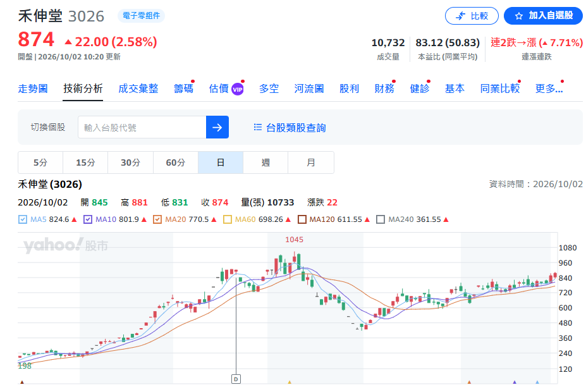586x392 pixels.
Task: Click the 連2跌→漲 streak text
Action: 513,42
